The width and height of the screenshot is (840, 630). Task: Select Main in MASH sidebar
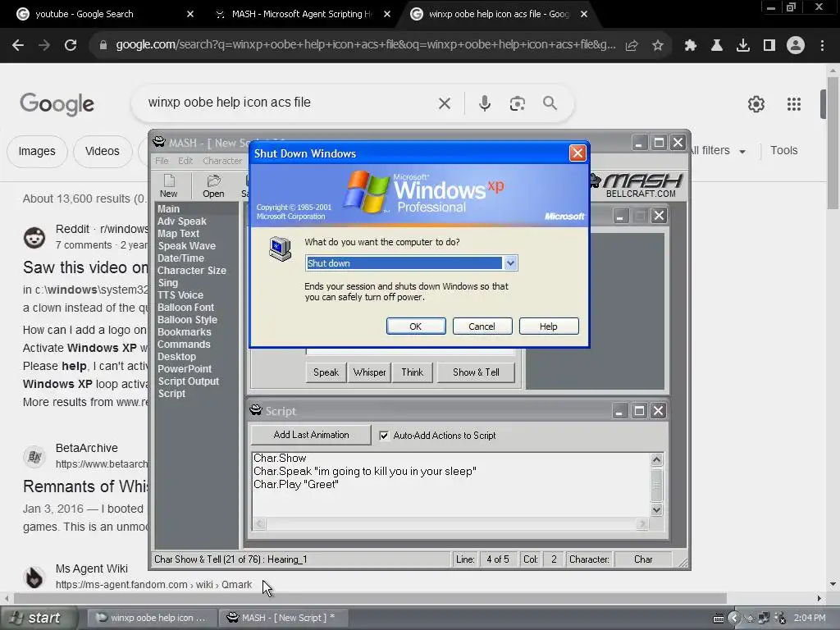[168, 209]
